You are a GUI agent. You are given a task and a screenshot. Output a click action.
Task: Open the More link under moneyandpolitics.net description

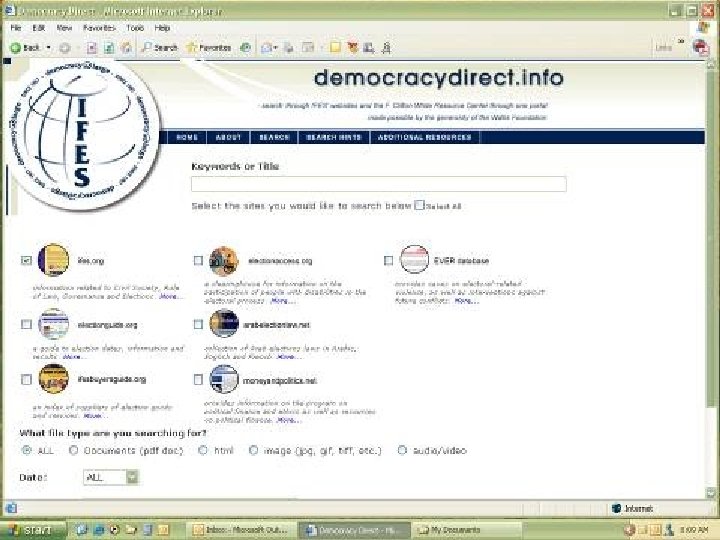(287, 420)
